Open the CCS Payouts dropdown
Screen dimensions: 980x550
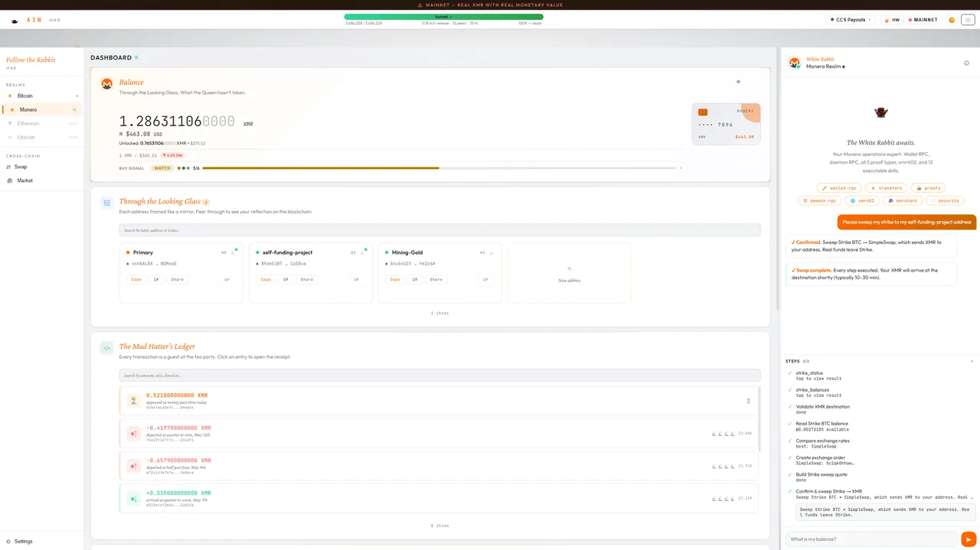(x=851, y=20)
